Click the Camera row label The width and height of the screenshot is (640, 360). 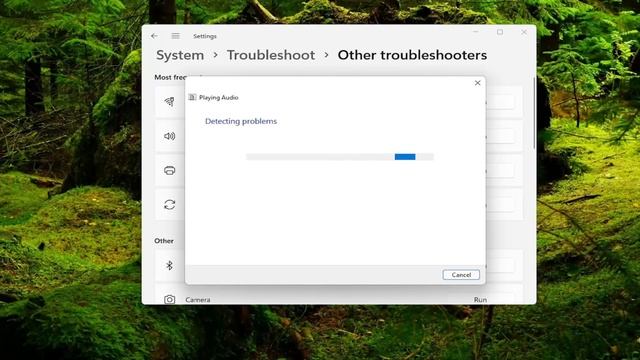[x=198, y=300]
